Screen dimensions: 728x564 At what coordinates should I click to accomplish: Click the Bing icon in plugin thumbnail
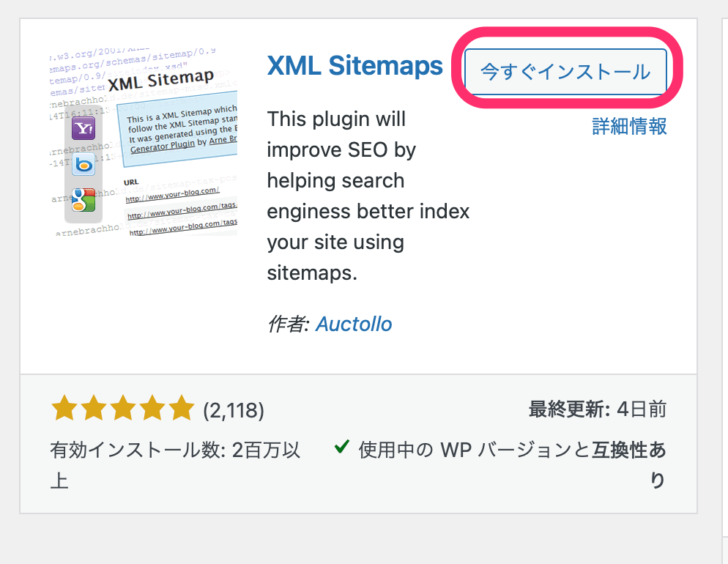pyautogui.click(x=83, y=164)
